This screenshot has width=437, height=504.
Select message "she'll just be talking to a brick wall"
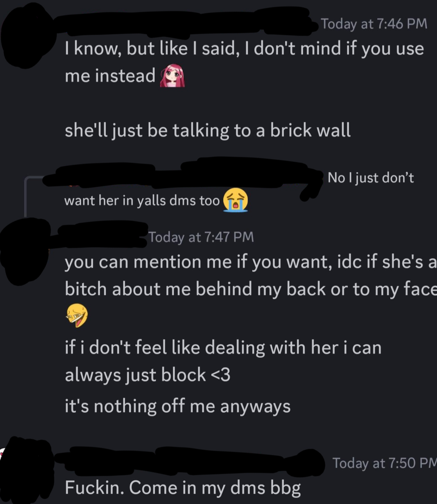tap(208, 130)
